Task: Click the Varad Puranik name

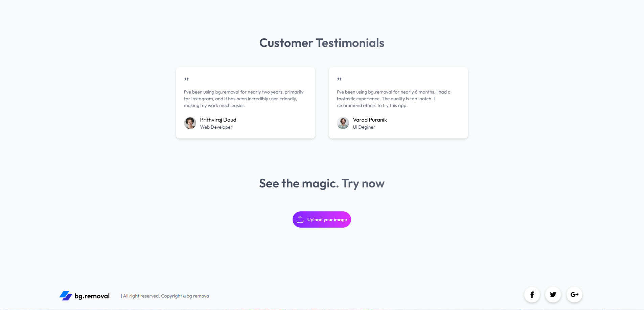Action: pyautogui.click(x=370, y=120)
